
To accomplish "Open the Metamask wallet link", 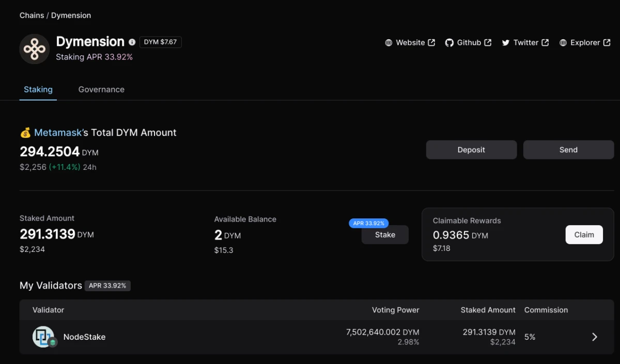I will [58, 133].
